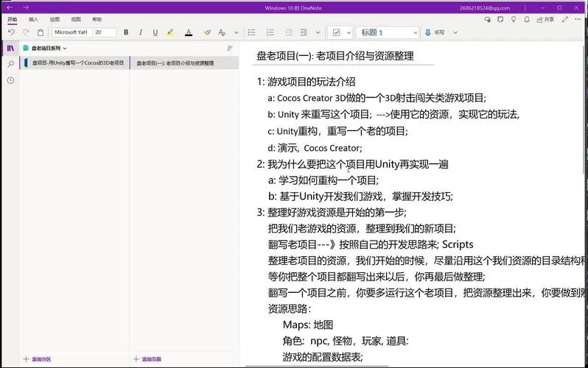
Task: Tag selection with the To Do checkbox
Action: [337, 32]
